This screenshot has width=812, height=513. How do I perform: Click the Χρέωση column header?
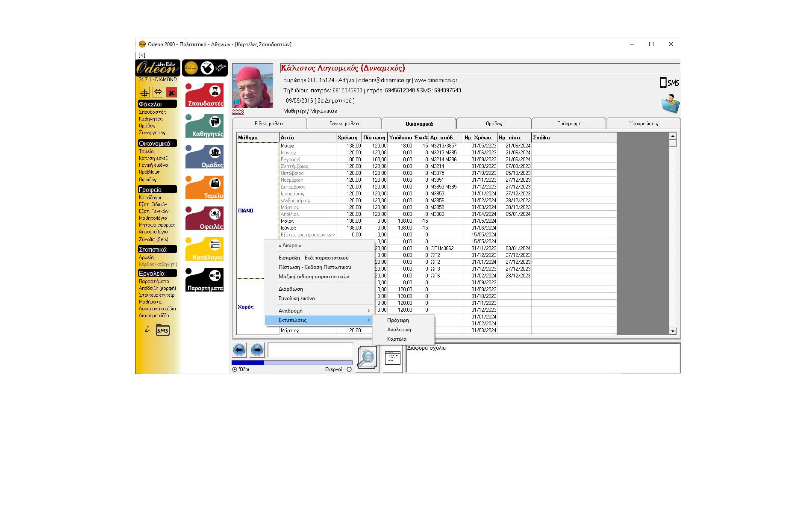coord(349,138)
